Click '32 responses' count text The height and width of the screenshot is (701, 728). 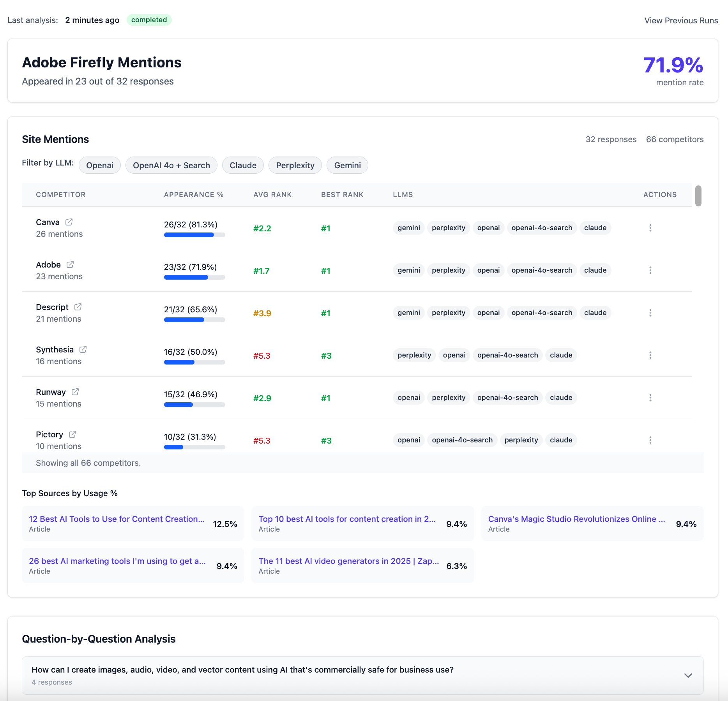click(x=611, y=139)
